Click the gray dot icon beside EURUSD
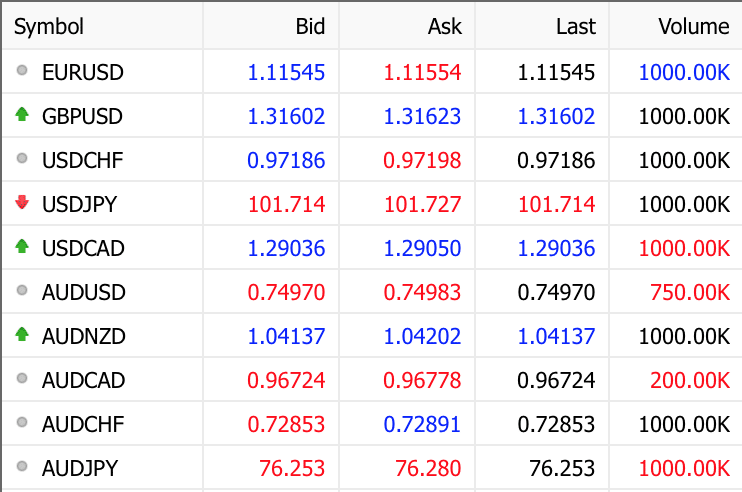 22,72
